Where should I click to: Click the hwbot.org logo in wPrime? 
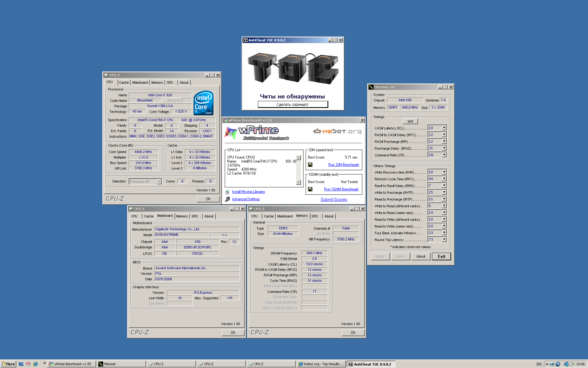coord(337,131)
